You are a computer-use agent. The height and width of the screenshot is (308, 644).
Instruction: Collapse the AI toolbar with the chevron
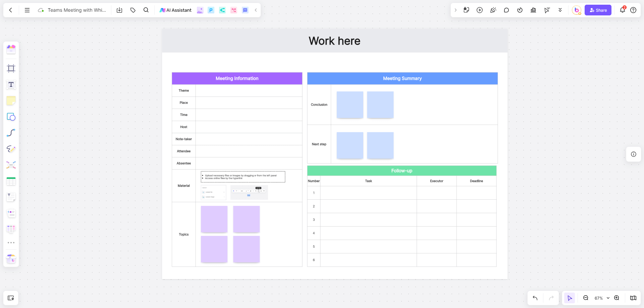pyautogui.click(x=256, y=10)
